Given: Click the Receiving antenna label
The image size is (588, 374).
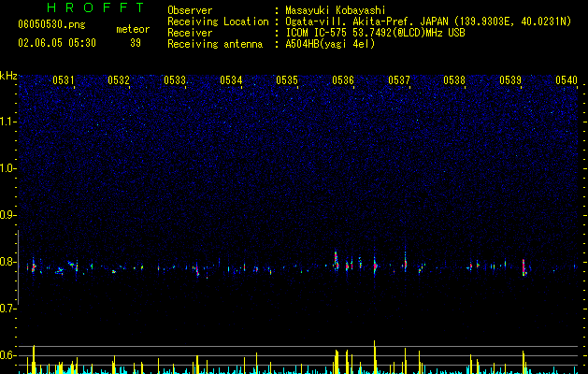Looking at the screenshot, I should (215, 44).
